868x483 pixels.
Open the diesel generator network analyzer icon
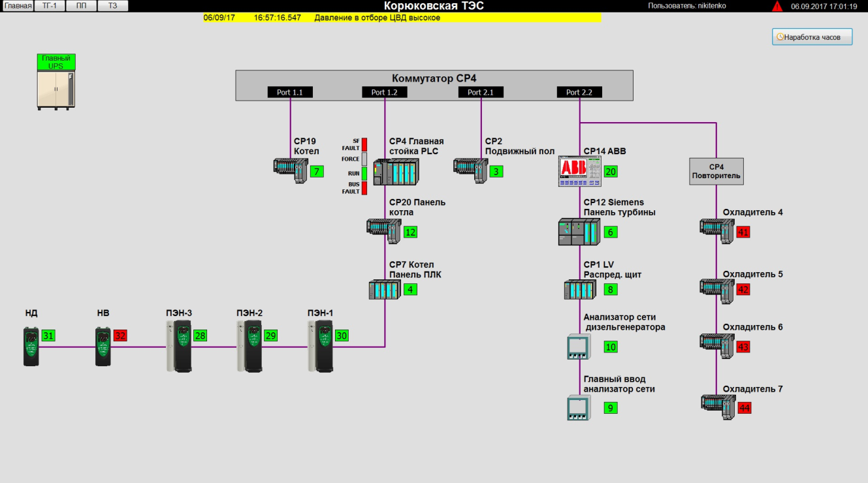click(578, 347)
